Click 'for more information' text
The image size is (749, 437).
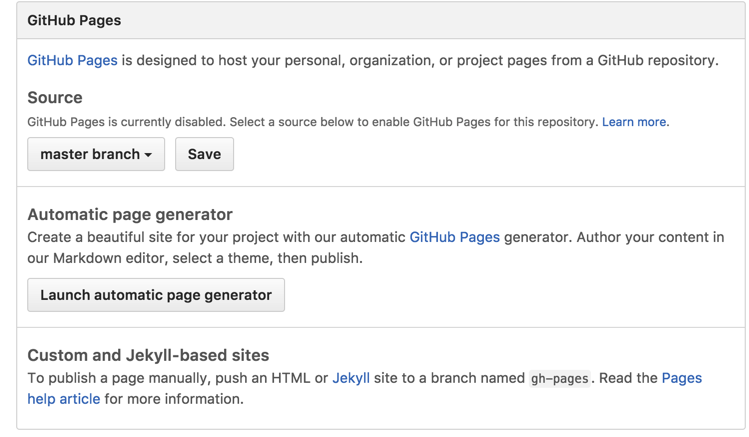[x=174, y=398]
